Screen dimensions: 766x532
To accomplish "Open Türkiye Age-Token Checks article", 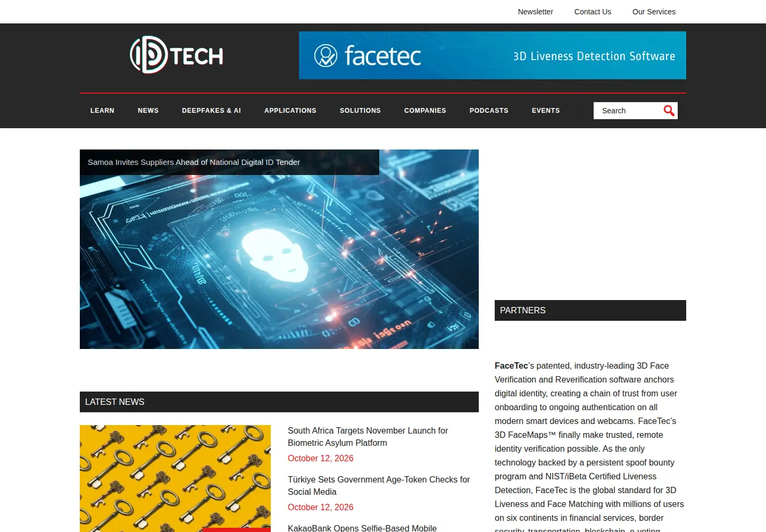I will 379,486.
